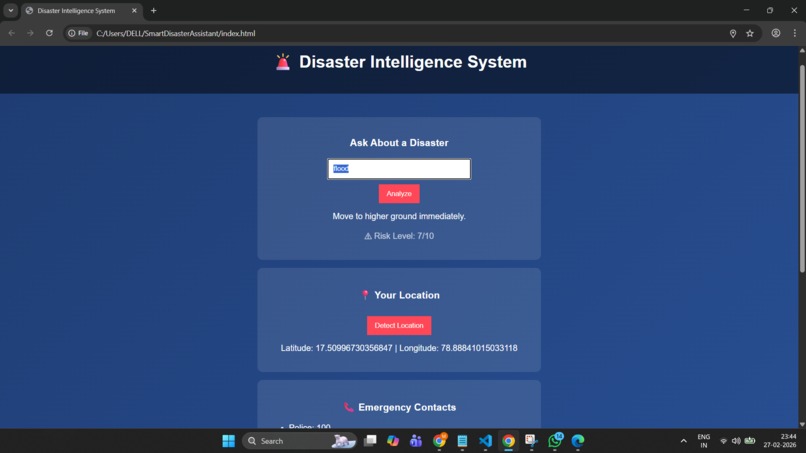Screen dimensions: 806x453
Task: Open Microsoft Teams from taskbar
Action: pyautogui.click(x=416, y=441)
